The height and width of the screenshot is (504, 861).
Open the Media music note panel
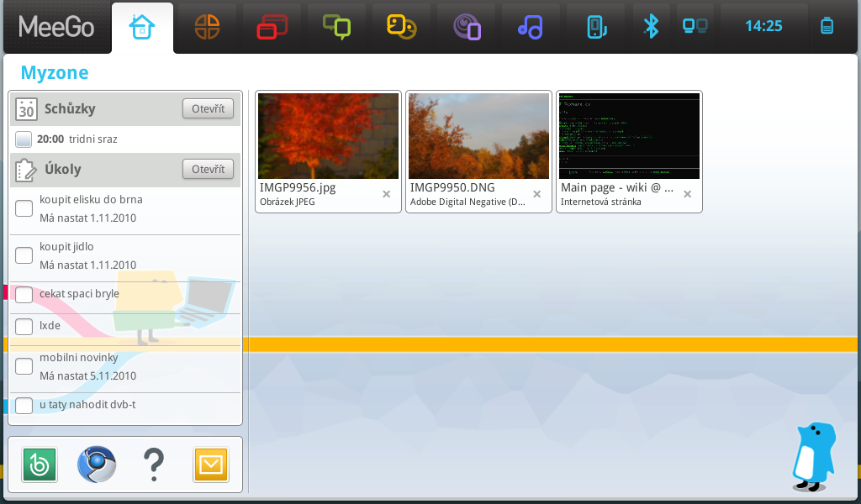pyautogui.click(x=531, y=26)
